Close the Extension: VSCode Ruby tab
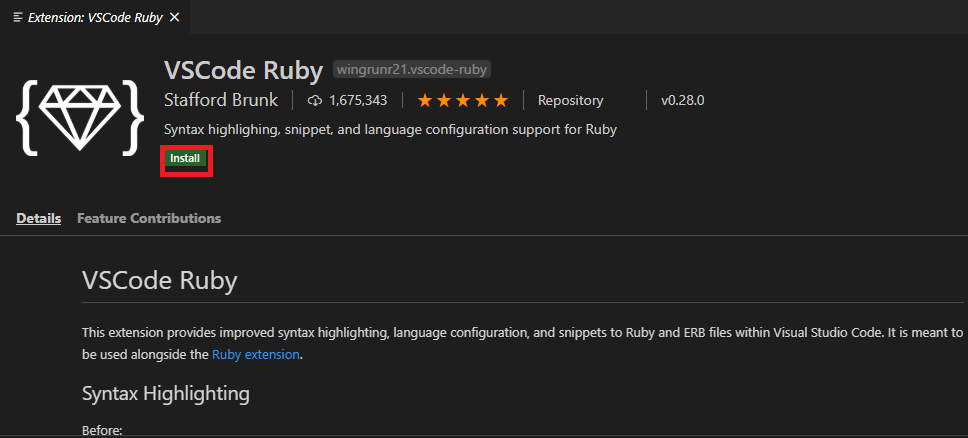Image resolution: width=968 pixels, height=438 pixels. coord(175,17)
